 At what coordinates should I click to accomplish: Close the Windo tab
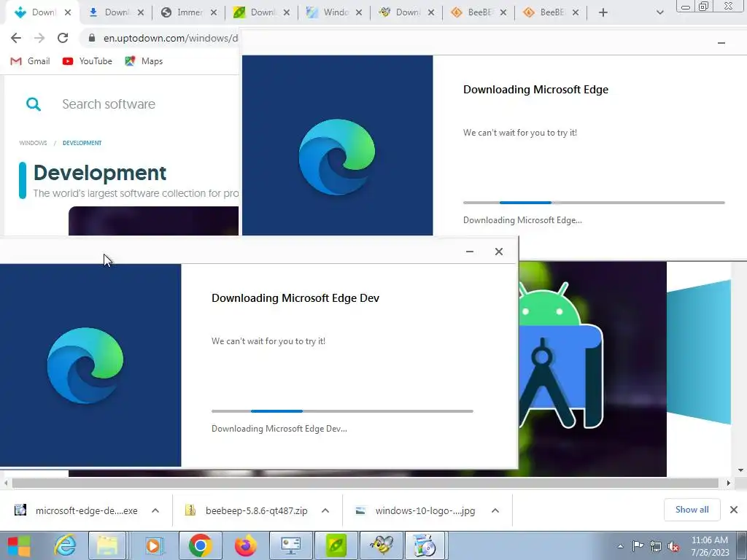pyautogui.click(x=359, y=12)
